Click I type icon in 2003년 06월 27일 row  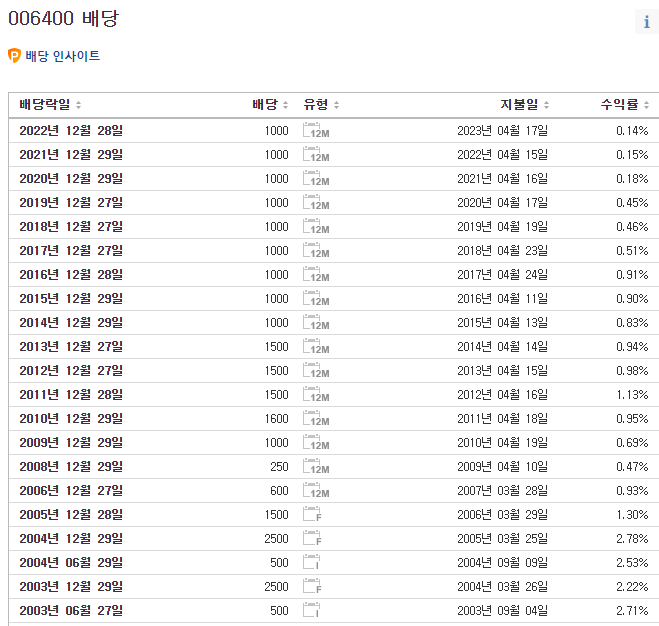click(311, 610)
